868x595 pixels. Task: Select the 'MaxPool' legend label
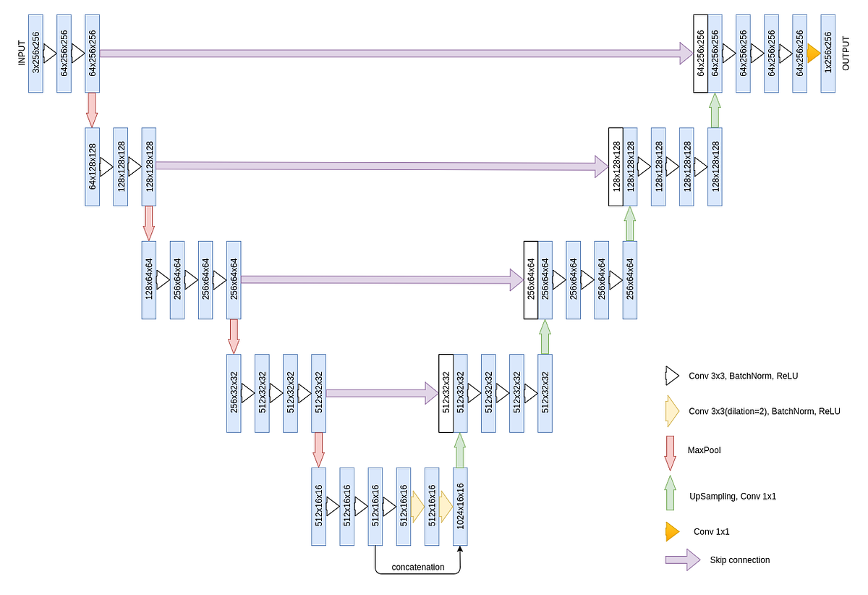click(x=704, y=450)
